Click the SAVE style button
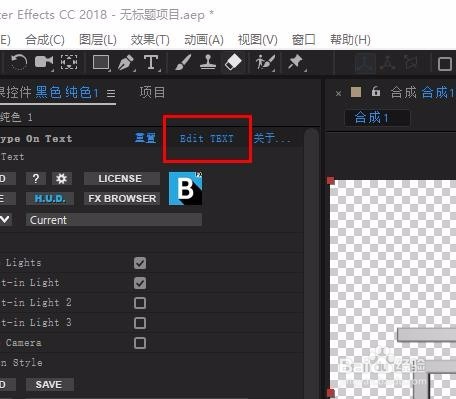This screenshot has width=456, height=399. pyautogui.click(x=50, y=385)
